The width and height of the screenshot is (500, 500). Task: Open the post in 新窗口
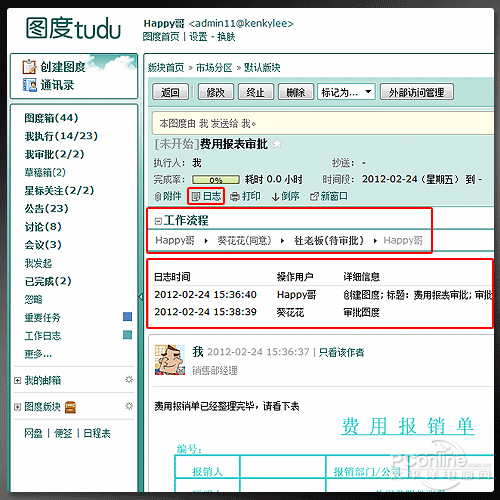click(329, 196)
